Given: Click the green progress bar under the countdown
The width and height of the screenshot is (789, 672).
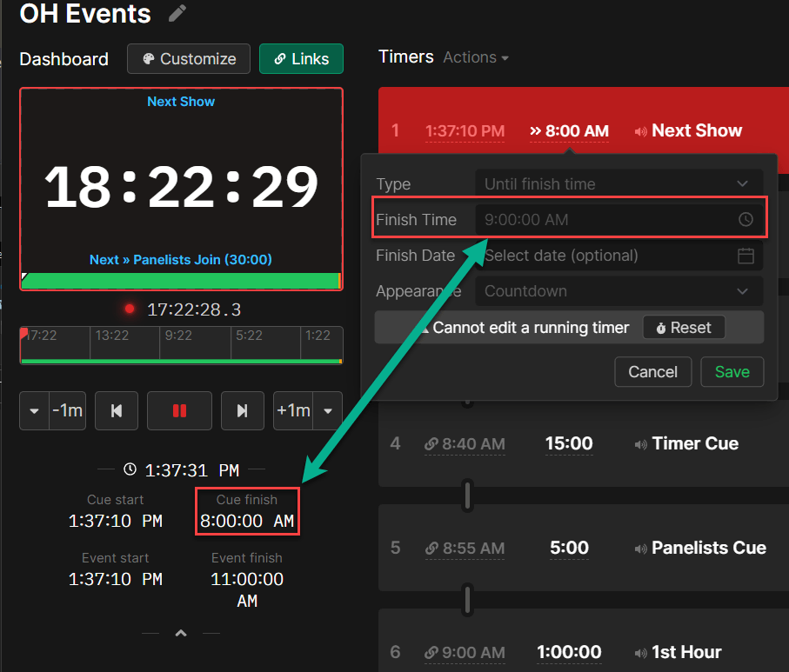Looking at the screenshot, I should tap(180, 281).
